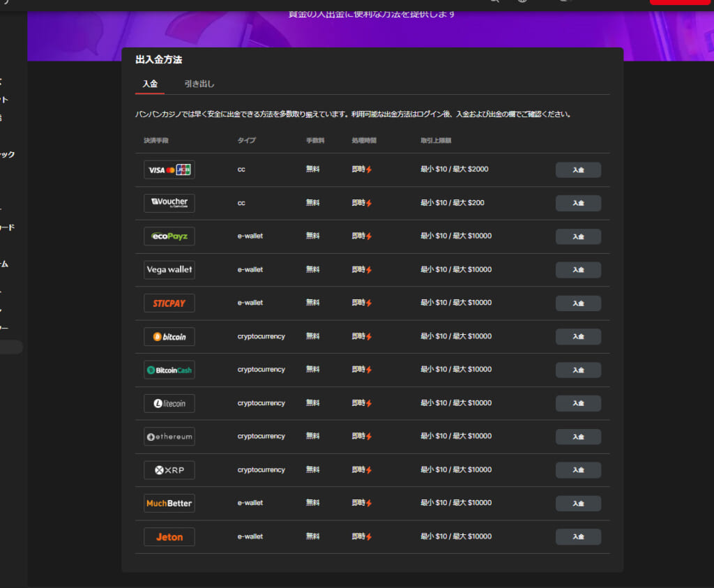Image resolution: width=714 pixels, height=588 pixels.
Task: Click the 出入金方法 heading
Action: pos(159,60)
